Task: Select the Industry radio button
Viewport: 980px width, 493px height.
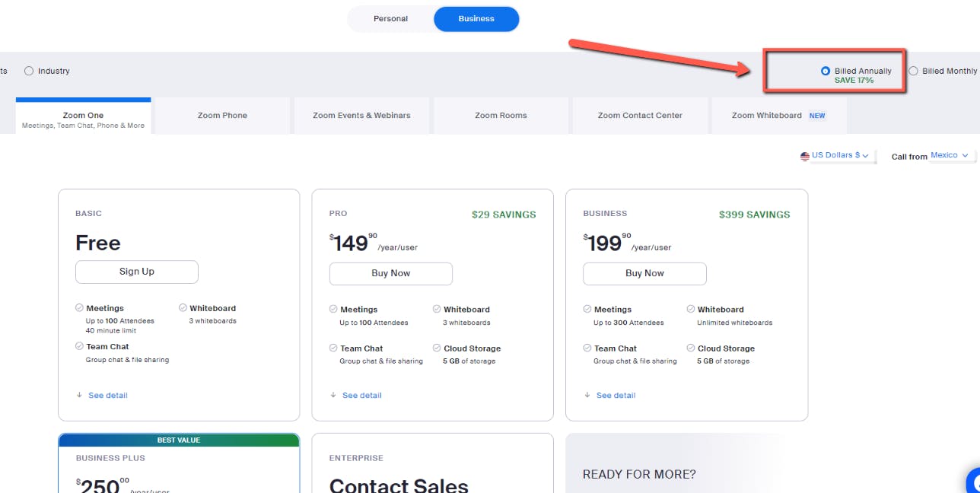Action: click(x=29, y=71)
